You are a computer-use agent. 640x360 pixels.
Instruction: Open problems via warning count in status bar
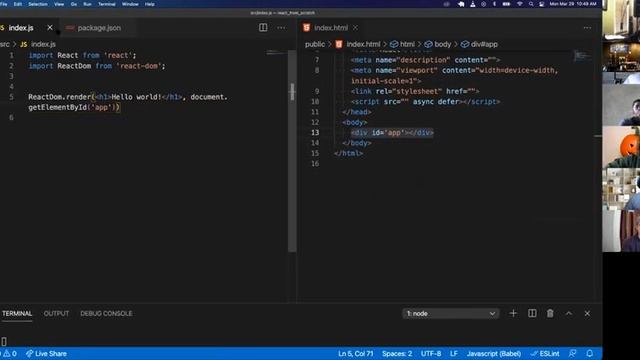tap(10, 353)
